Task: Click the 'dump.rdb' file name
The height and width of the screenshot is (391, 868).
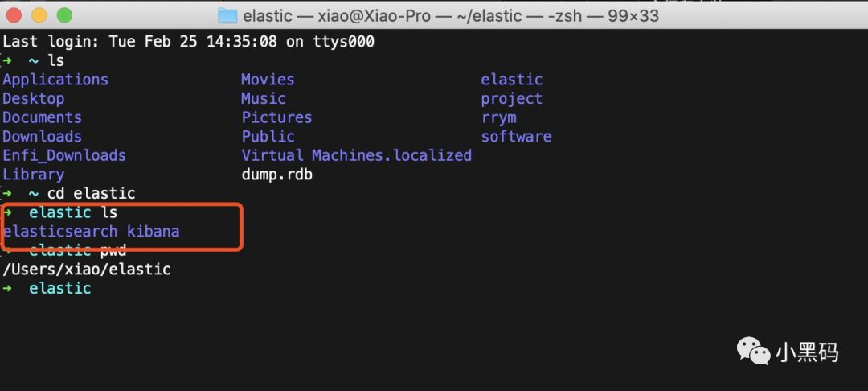Action: click(276, 175)
